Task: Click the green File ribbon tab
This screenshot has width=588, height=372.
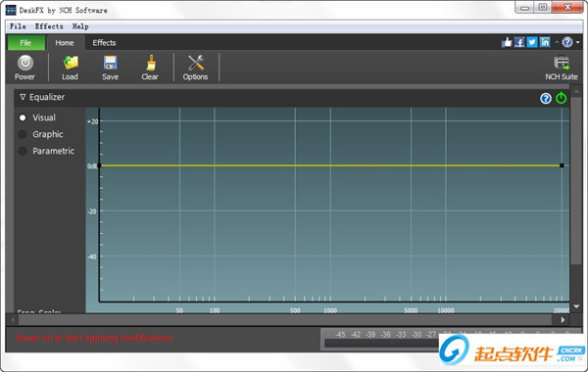Action: click(25, 43)
